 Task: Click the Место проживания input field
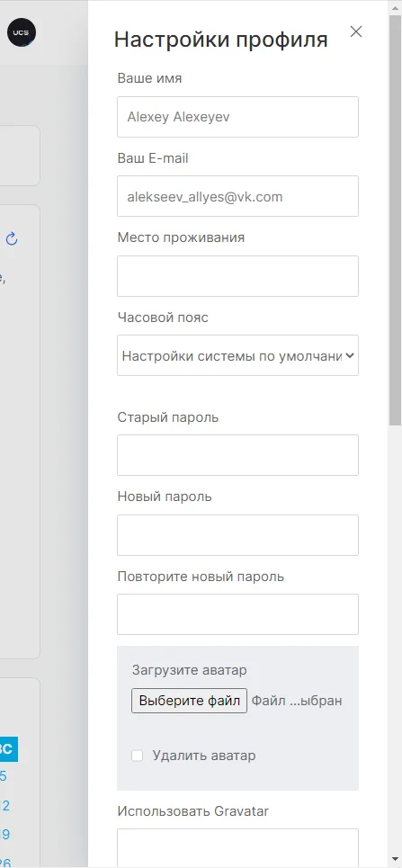pos(237,275)
